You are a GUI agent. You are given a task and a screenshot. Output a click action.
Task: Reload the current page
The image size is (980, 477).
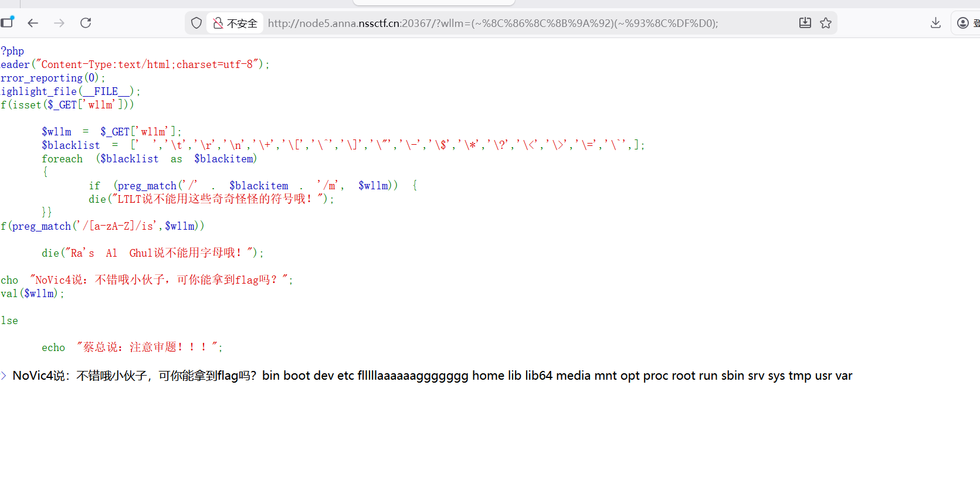coord(86,23)
